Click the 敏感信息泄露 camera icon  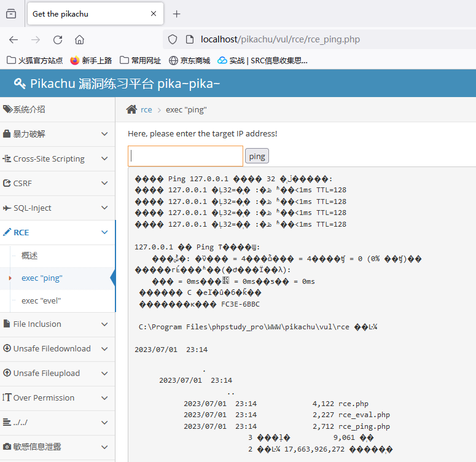pos(7,447)
